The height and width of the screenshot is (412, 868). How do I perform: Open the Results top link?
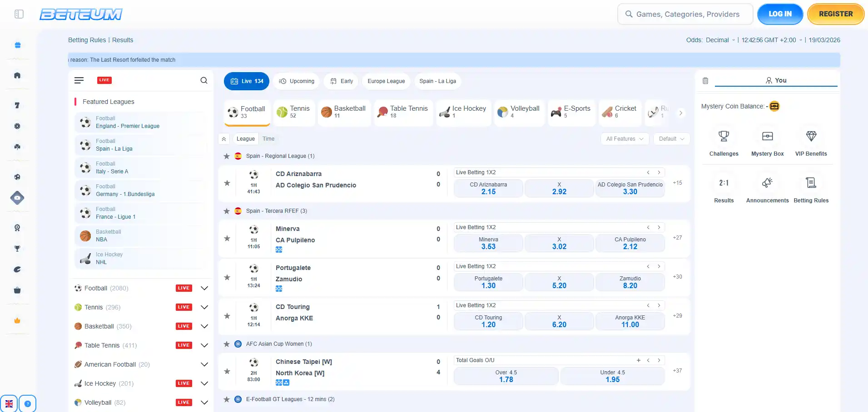point(123,40)
